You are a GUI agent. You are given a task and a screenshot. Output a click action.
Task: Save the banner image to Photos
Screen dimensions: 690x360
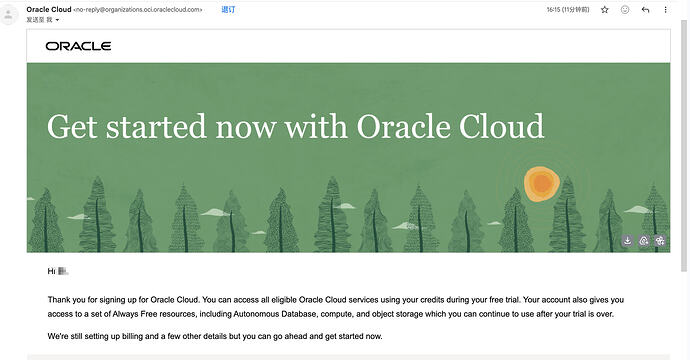tap(659, 241)
